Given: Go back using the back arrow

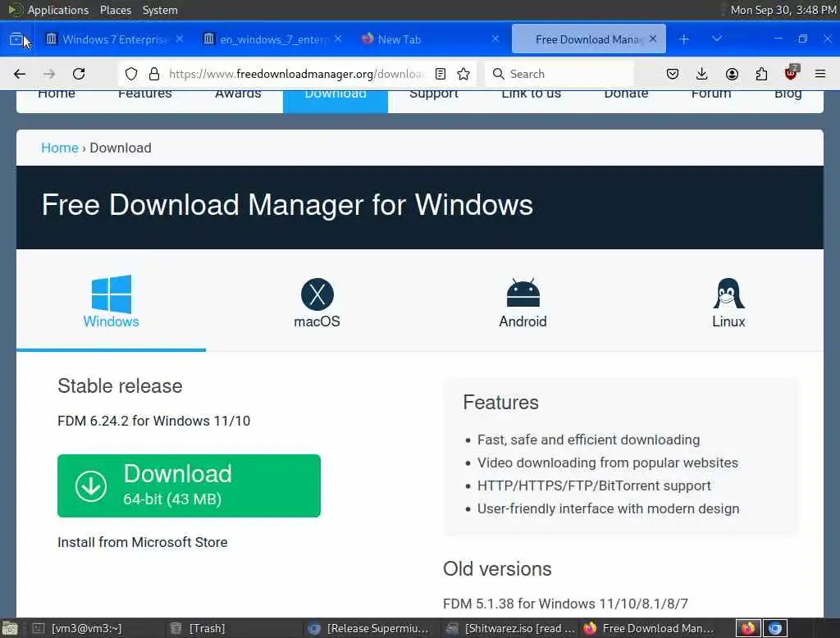Looking at the screenshot, I should 20,74.
